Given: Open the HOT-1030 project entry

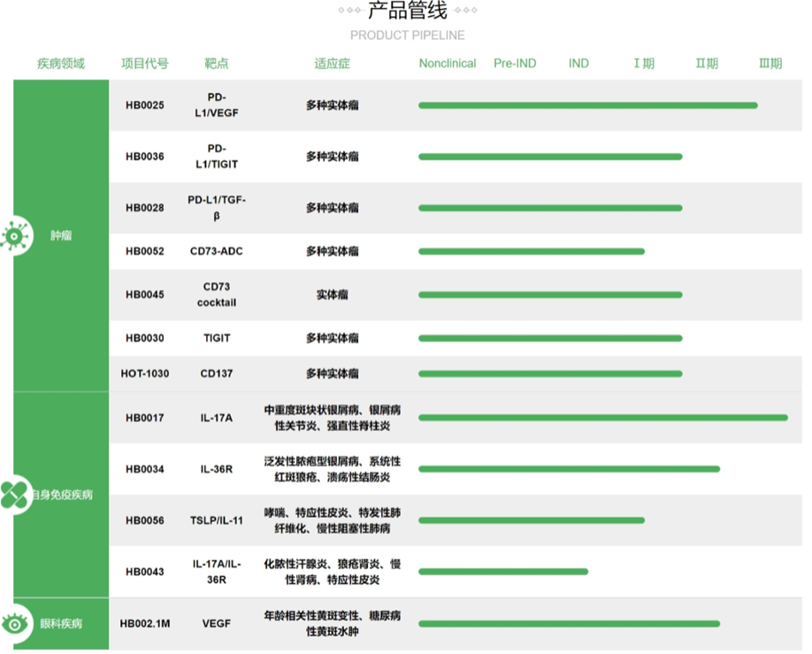Looking at the screenshot, I should pyautogui.click(x=145, y=373).
